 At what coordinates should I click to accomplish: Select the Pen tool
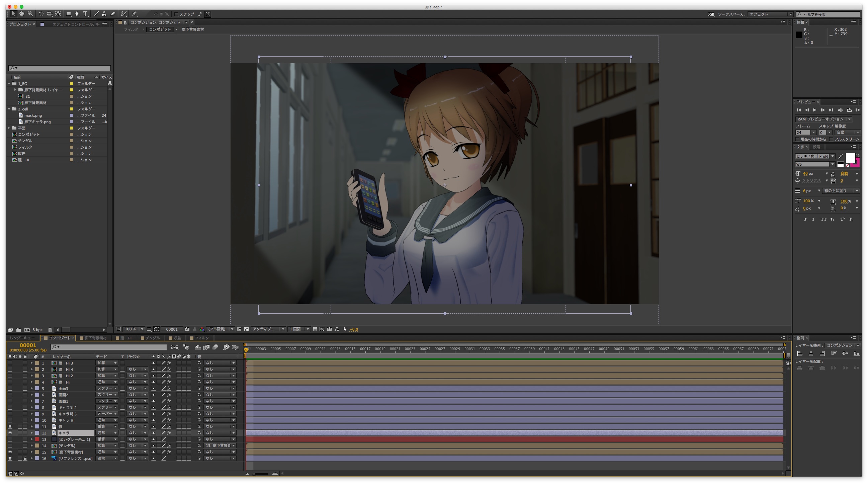pos(77,14)
